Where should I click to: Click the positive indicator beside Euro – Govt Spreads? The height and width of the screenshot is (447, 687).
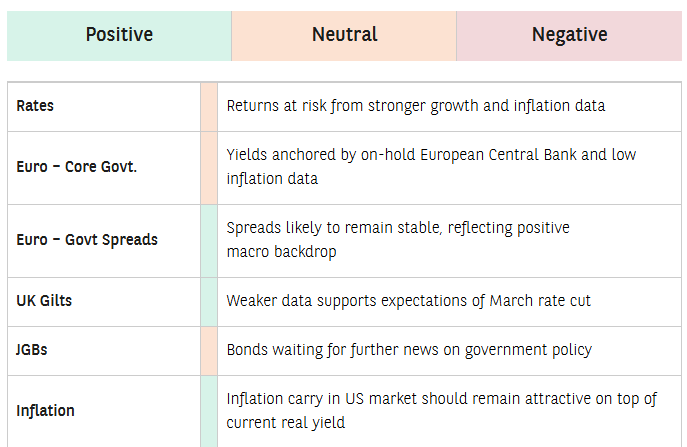[x=209, y=241]
